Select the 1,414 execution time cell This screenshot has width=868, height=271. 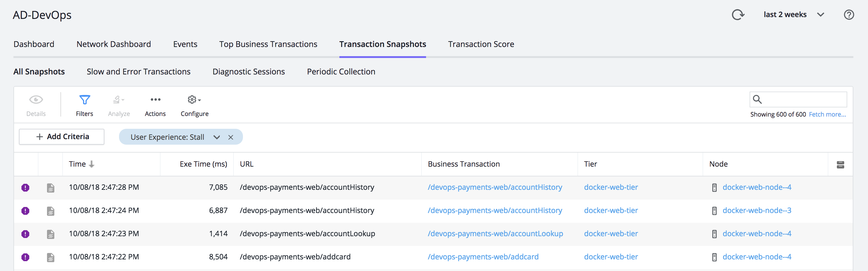point(218,234)
